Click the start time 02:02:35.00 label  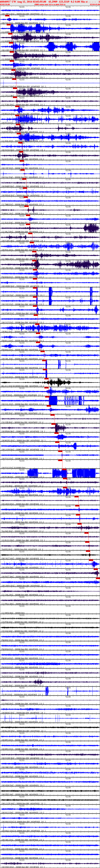(5, 4)
